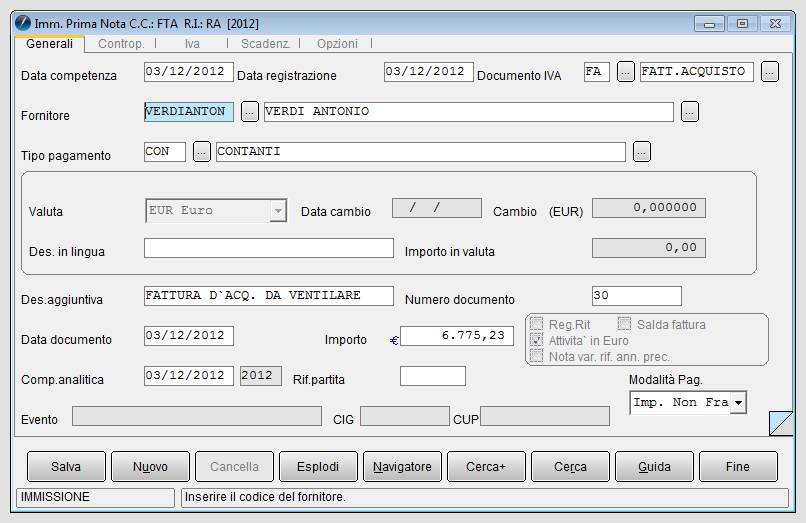806x523 pixels.
Task: Click the euro symbol beside Importo
Action: [x=394, y=340]
